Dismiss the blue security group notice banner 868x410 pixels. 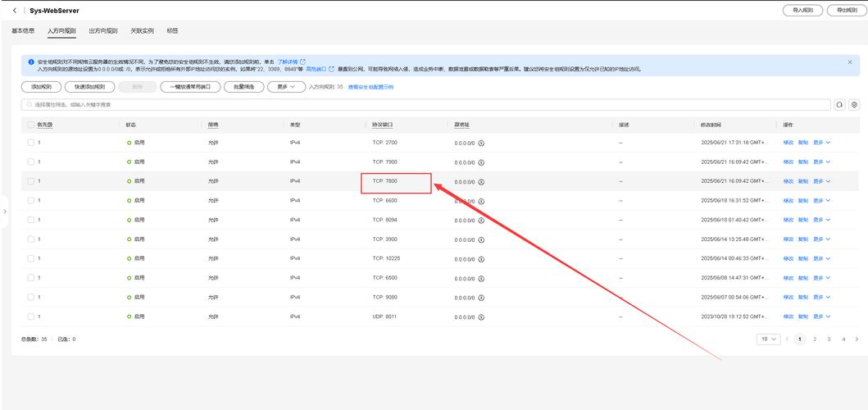850,62
